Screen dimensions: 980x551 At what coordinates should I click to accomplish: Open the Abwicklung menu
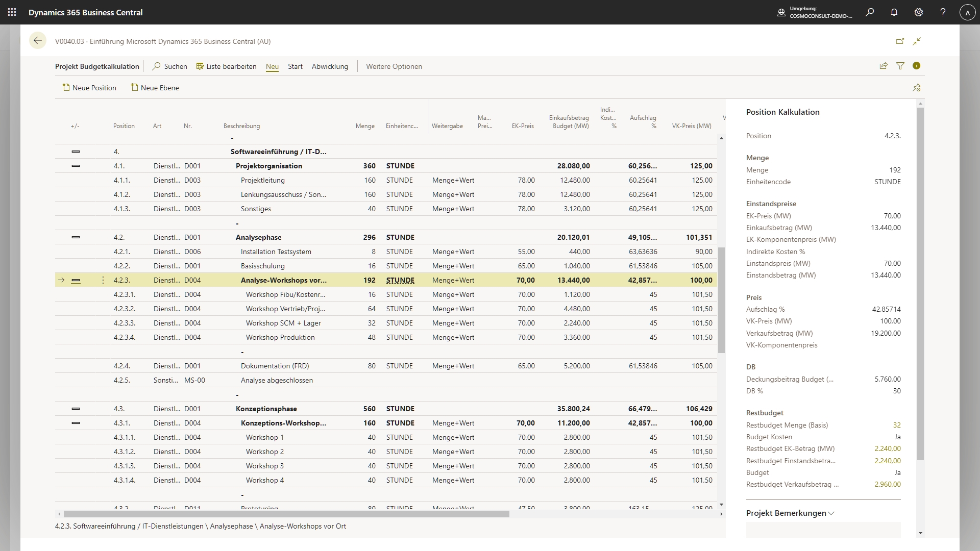[330, 66]
